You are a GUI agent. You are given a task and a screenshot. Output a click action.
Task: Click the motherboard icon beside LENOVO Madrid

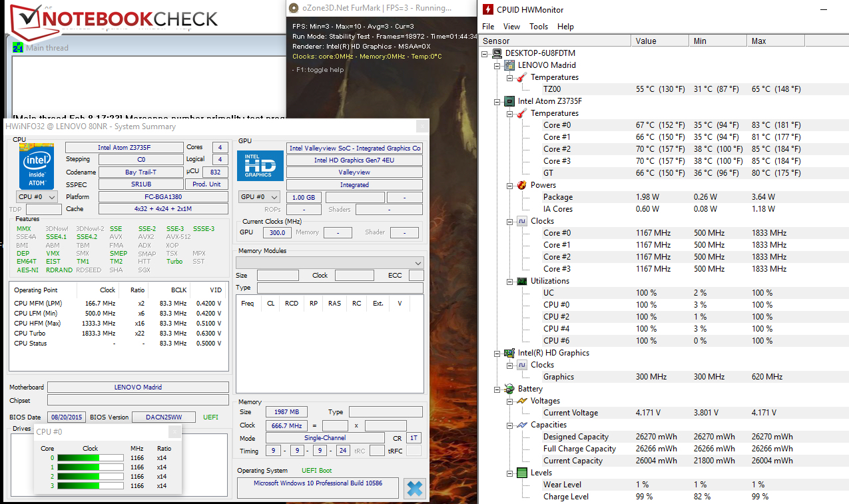tap(510, 65)
